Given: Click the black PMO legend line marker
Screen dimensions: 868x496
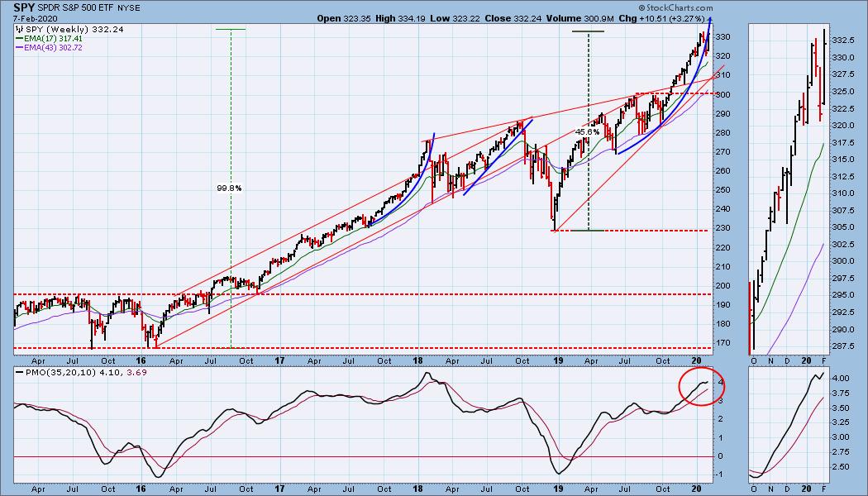Looking at the screenshot, I should click(x=20, y=373).
